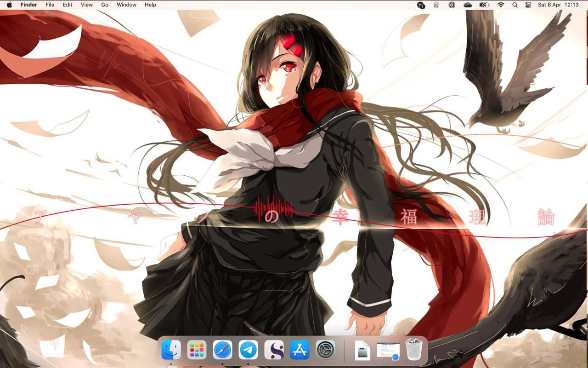Viewport: 588px width, 368px height.
Task: Open Control Centre in the menu bar
Action: 528,5
